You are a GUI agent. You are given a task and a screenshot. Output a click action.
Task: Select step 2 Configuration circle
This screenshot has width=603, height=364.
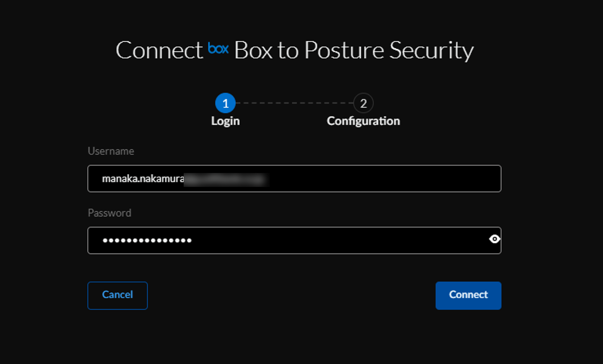(363, 103)
